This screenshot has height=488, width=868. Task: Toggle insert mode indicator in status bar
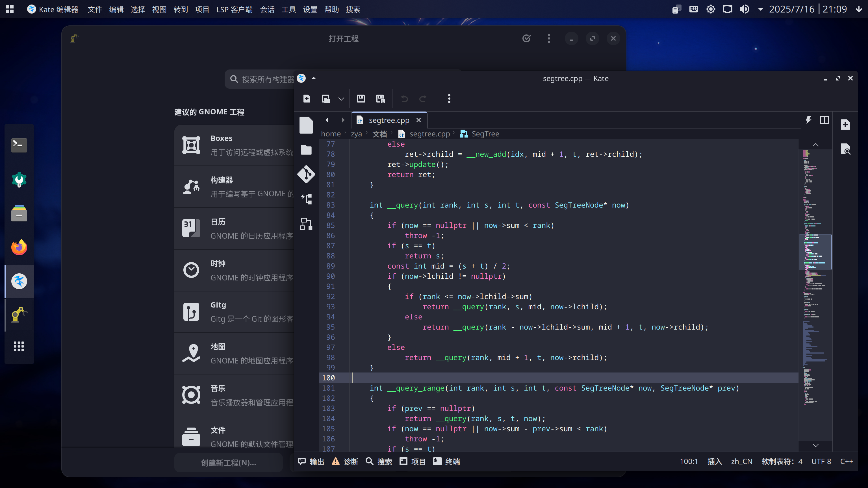(714, 461)
